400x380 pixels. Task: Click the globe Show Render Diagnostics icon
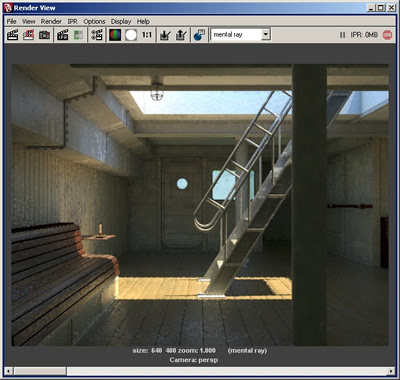(199, 35)
